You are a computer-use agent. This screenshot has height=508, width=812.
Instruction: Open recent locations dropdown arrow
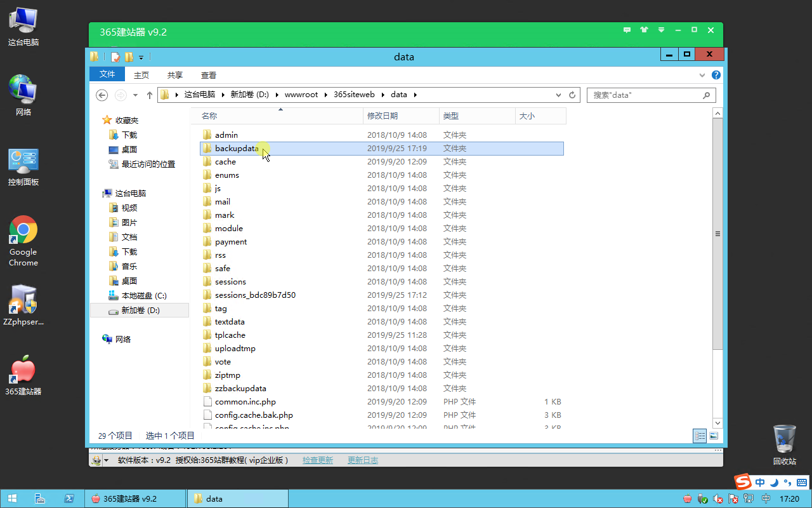point(135,95)
